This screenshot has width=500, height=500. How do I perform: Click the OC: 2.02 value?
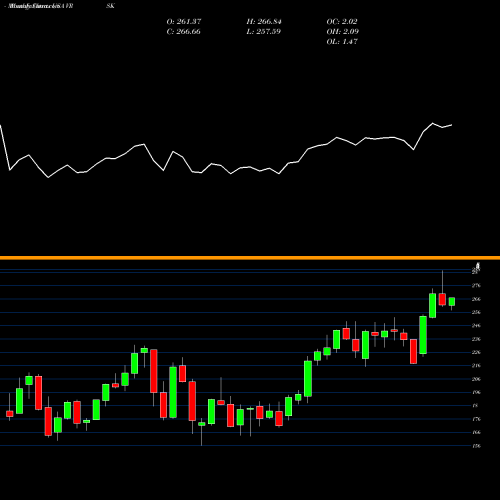342,22
